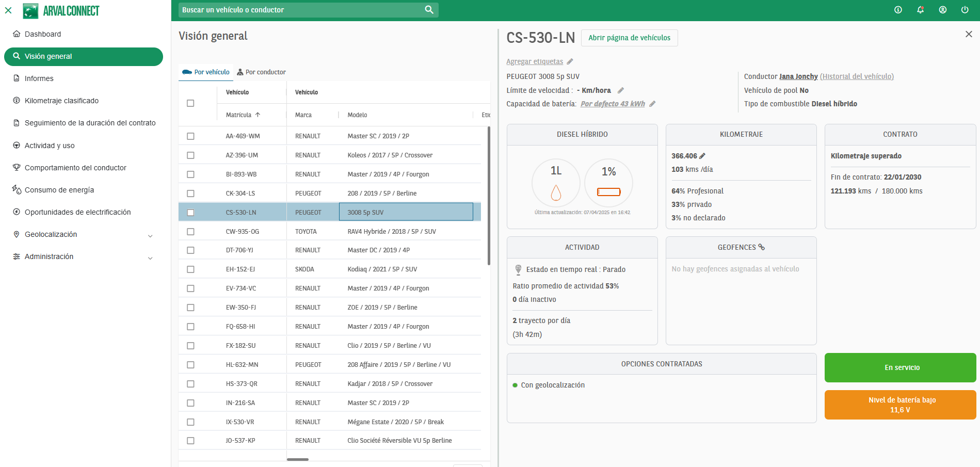Check the CK-304-LS row checkbox
Image resolution: width=980 pixels, height=467 pixels.
(190, 194)
